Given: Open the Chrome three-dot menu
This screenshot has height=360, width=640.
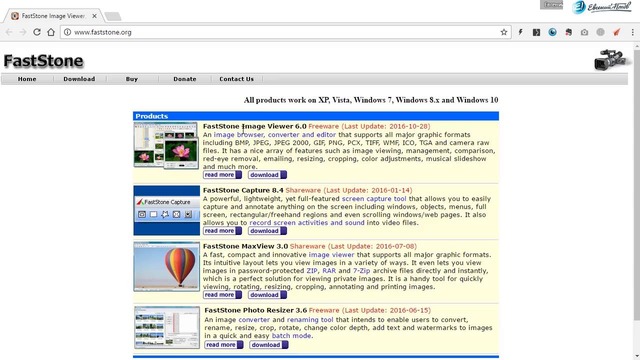Looking at the screenshot, I should click(x=633, y=32).
